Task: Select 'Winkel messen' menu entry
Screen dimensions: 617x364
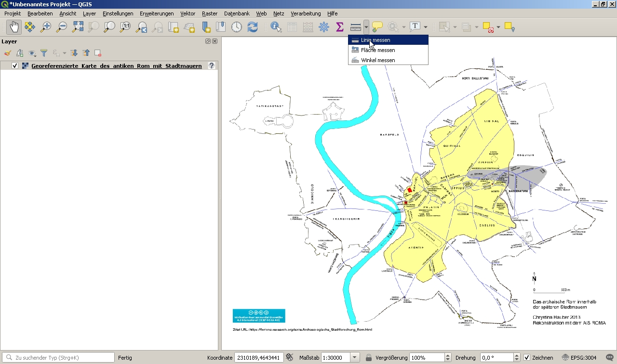Action: 388,60
